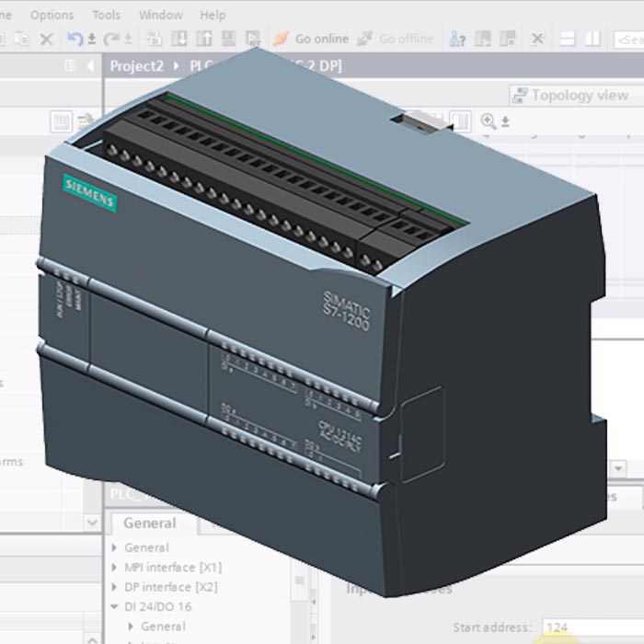The image size is (644, 644).
Task: Click Upload from device icon
Action: pyautogui.click(x=204, y=39)
